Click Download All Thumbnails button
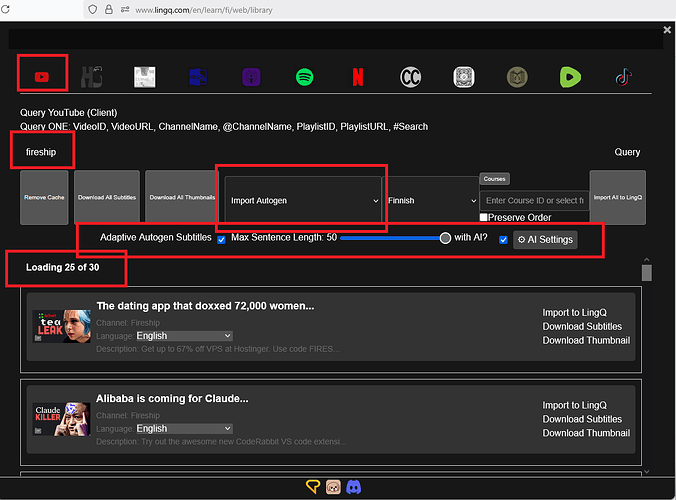The image size is (676, 500). pos(182,197)
